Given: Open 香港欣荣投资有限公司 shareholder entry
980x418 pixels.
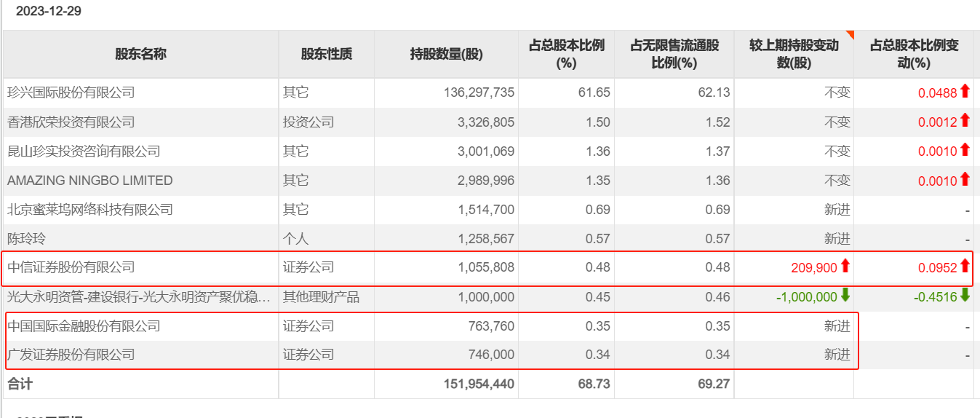Looking at the screenshot, I should point(71,122).
